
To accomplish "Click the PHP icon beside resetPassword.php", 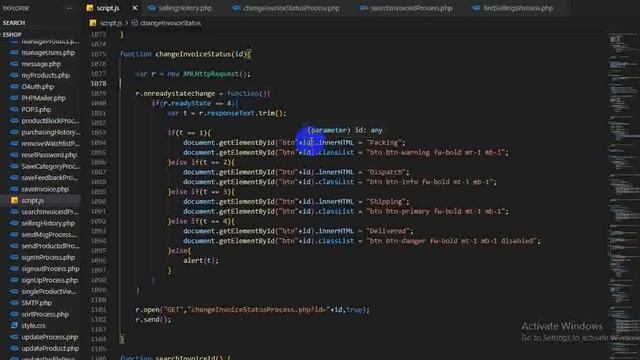I will 14,155.
